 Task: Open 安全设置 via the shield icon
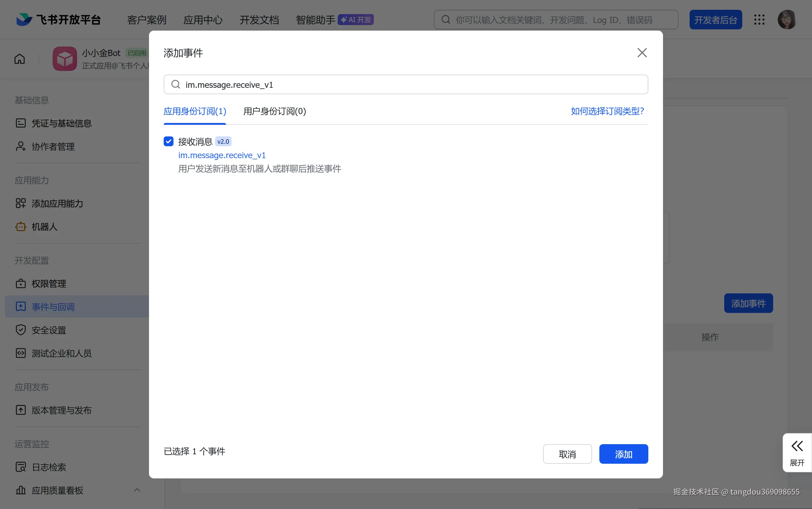(20, 329)
